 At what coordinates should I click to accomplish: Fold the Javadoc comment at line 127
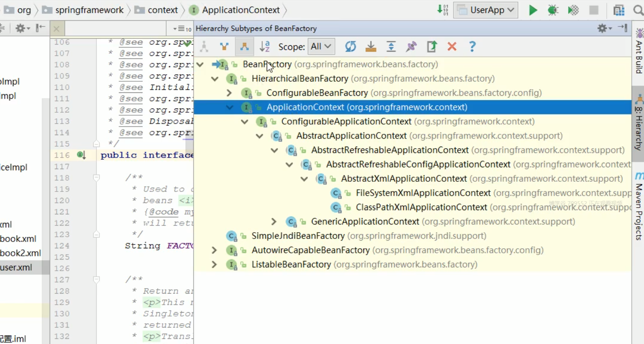point(97,280)
